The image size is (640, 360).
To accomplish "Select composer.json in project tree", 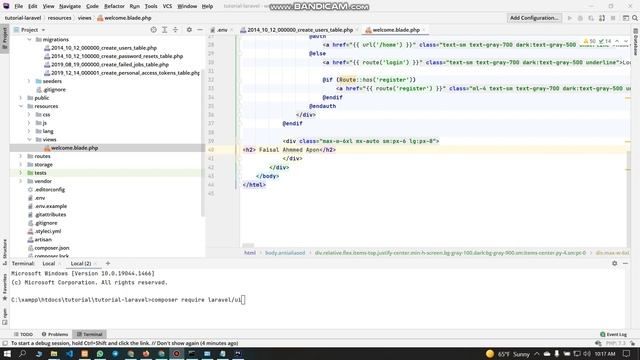I will pyautogui.click(x=51, y=248).
